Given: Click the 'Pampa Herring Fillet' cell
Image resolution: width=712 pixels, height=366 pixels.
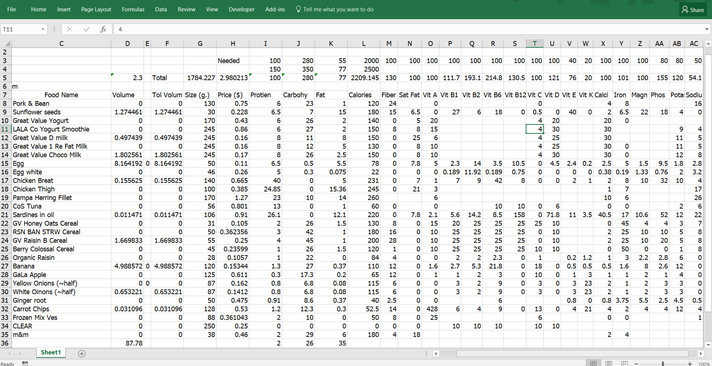Looking at the screenshot, I should click(61, 198).
